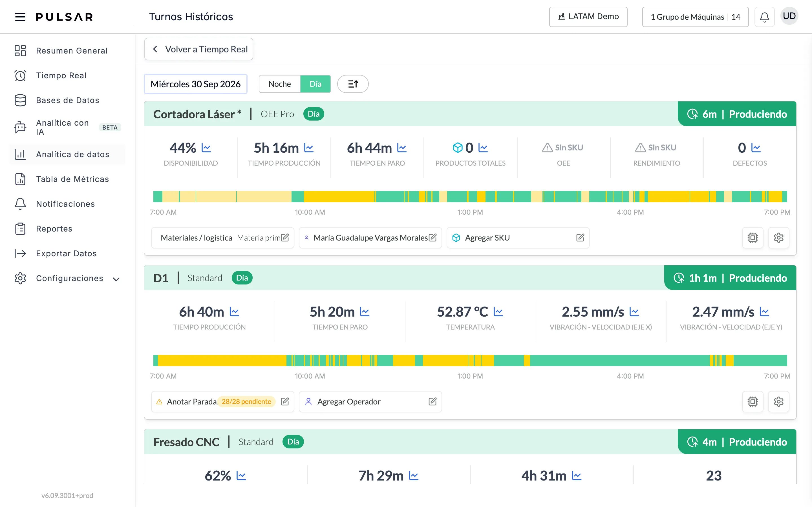Click Volver a Tiempo Real button
This screenshot has height=507, width=812.
coord(199,49)
